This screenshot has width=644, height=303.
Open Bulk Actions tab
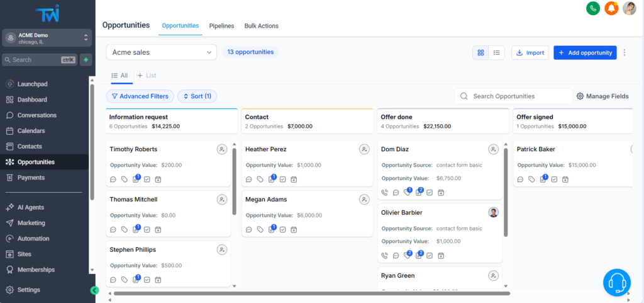[261, 26]
